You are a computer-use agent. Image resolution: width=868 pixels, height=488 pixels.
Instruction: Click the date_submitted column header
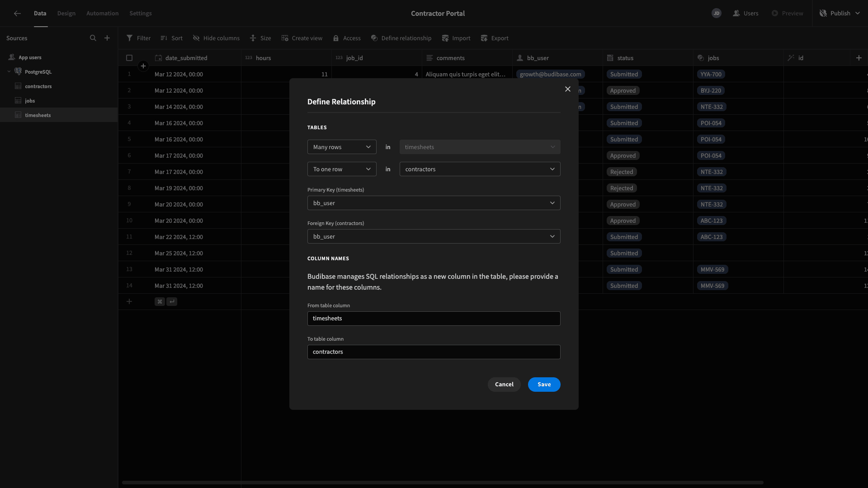pos(195,58)
